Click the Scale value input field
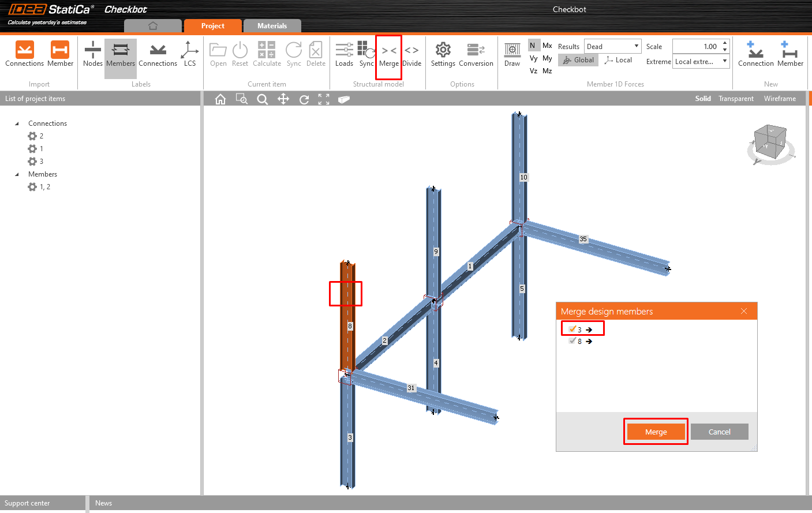The image size is (812, 513). coord(697,46)
